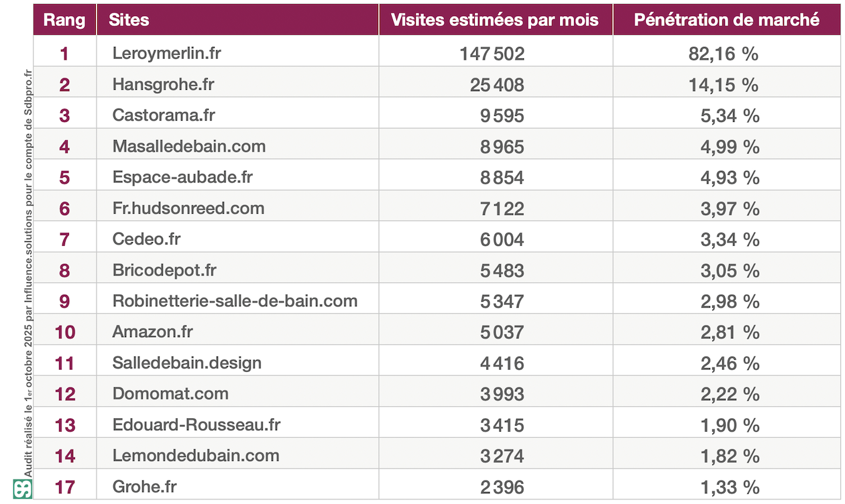
Task: Open the Edouard-Rousseau.fr entry
Action: pyautogui.click(x=196, y=425)
